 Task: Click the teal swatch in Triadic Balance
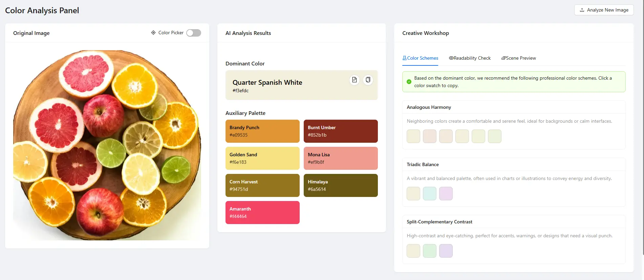[429, 193]
